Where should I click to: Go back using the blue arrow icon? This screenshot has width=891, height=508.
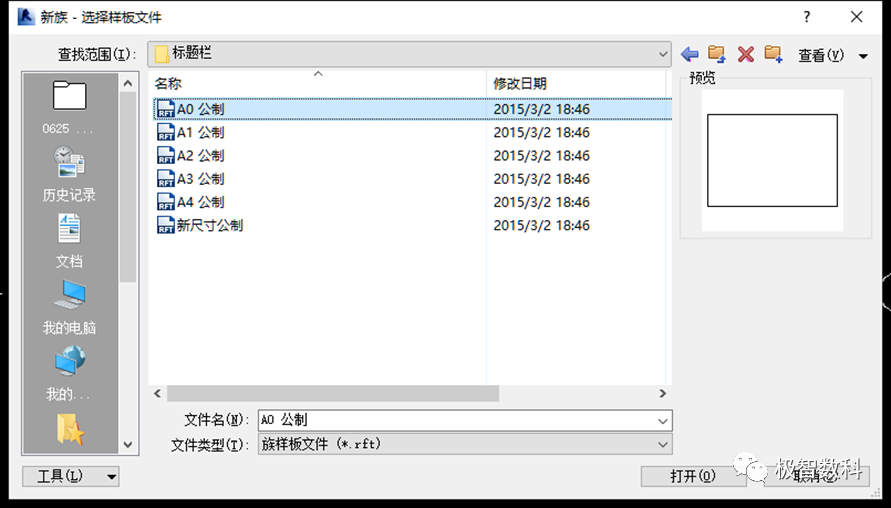(689, 55)
